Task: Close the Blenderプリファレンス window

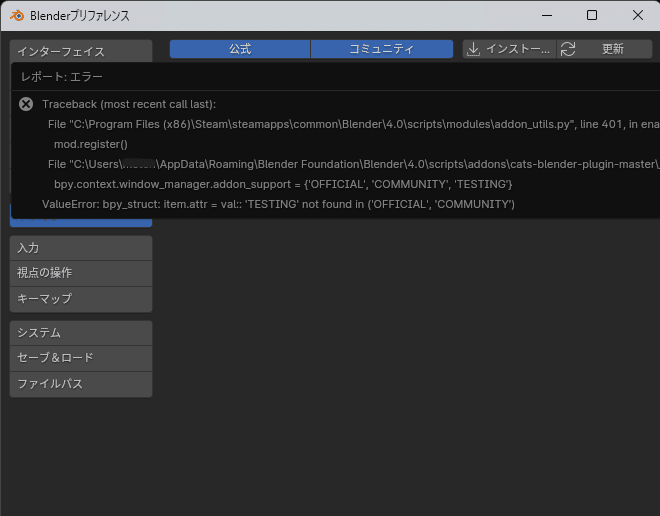Action: 638,16
